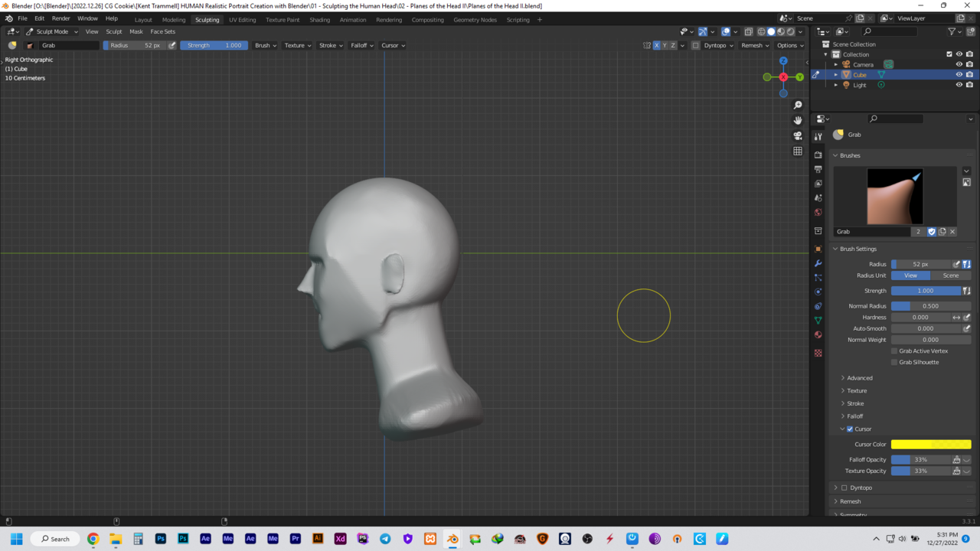Enable the Grab Active Vertex checkbox

point(894,350)
